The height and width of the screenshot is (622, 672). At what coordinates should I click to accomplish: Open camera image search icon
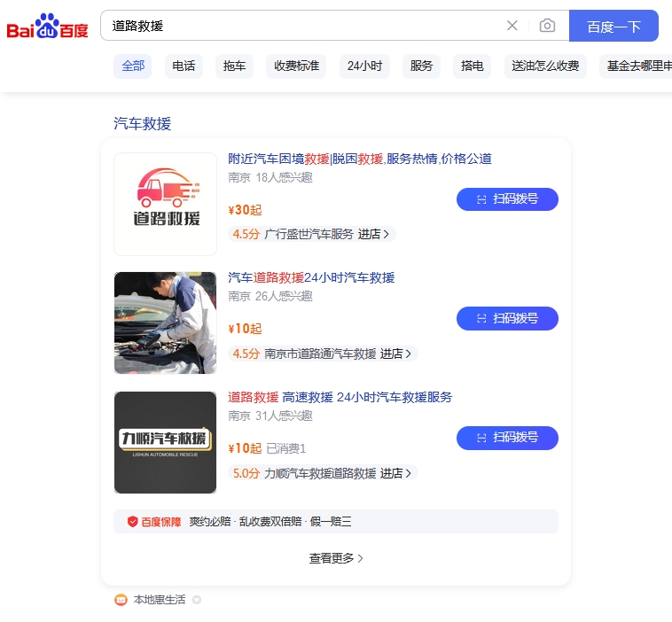pyautogui.click(x=547, y=26)
